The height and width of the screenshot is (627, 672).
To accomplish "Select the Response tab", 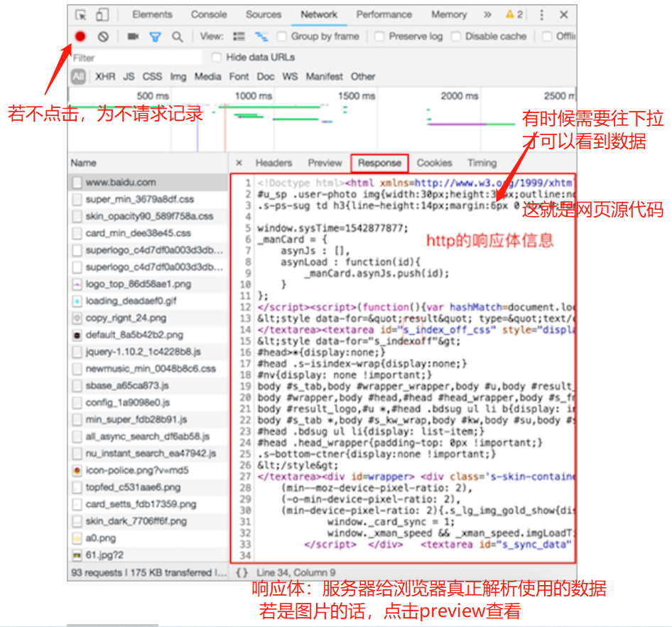I will click(x=380, y=163).
